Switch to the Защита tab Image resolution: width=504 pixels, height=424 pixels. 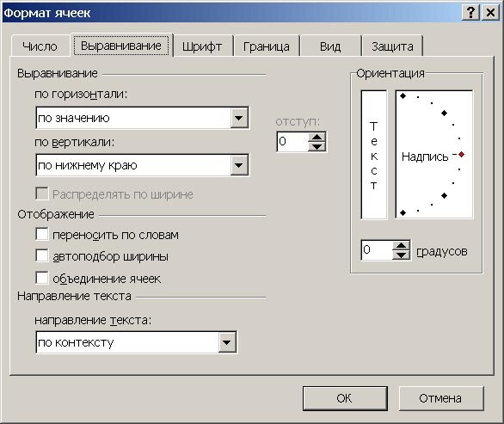click(x=392, y=46)
